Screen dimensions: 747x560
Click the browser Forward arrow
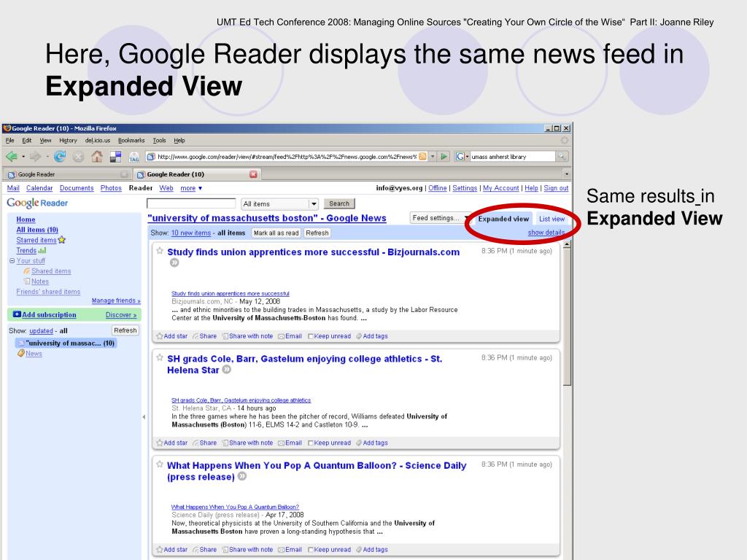point(35,156)
